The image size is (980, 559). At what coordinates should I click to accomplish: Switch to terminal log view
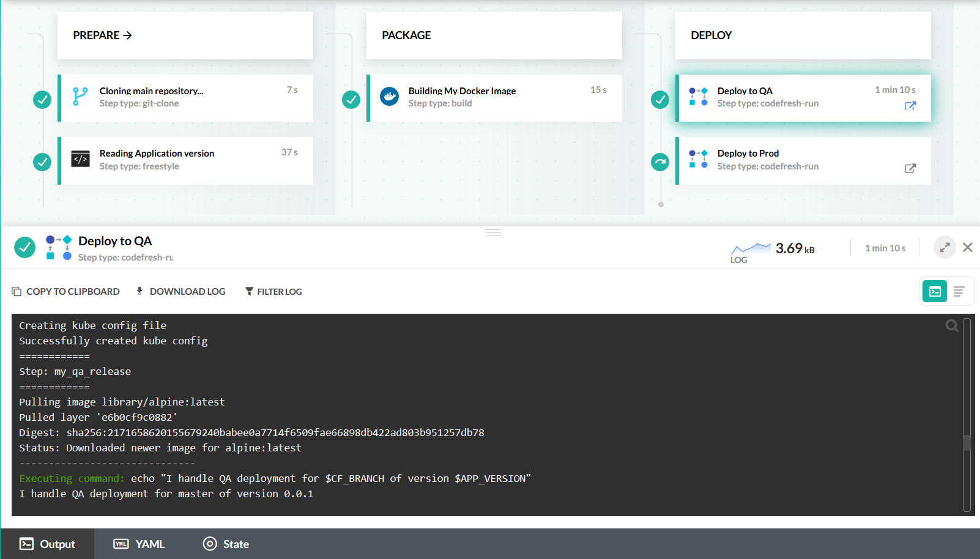pos(935,292)
